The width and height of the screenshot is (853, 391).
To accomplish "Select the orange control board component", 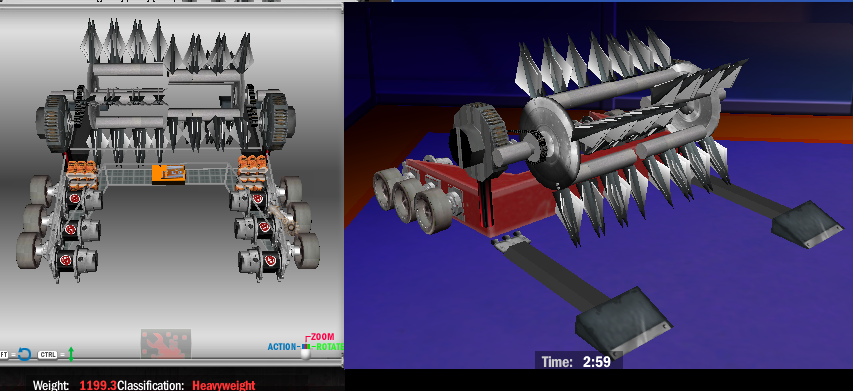I will (x=168, y=173).
